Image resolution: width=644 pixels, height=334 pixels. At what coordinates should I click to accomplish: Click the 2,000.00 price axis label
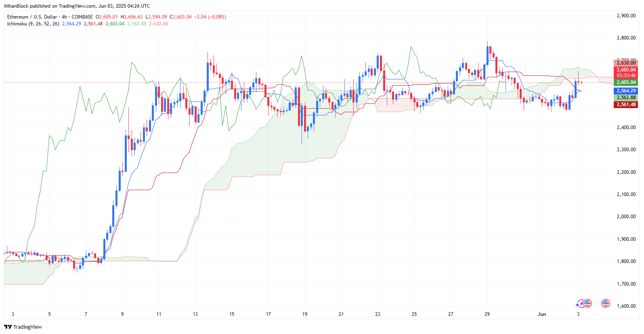pyautogui.click(x=626, y=217)
